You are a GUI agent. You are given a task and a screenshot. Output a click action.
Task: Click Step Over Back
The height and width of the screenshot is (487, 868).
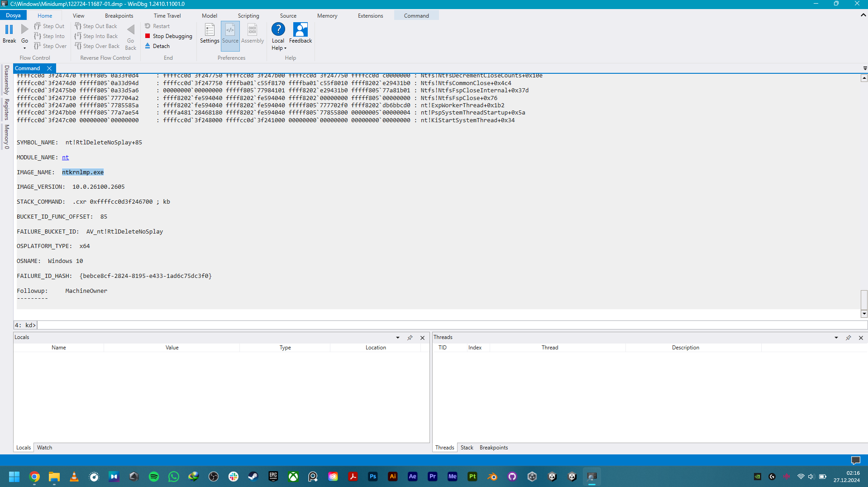pyautogui.click(x=97, y=46)
